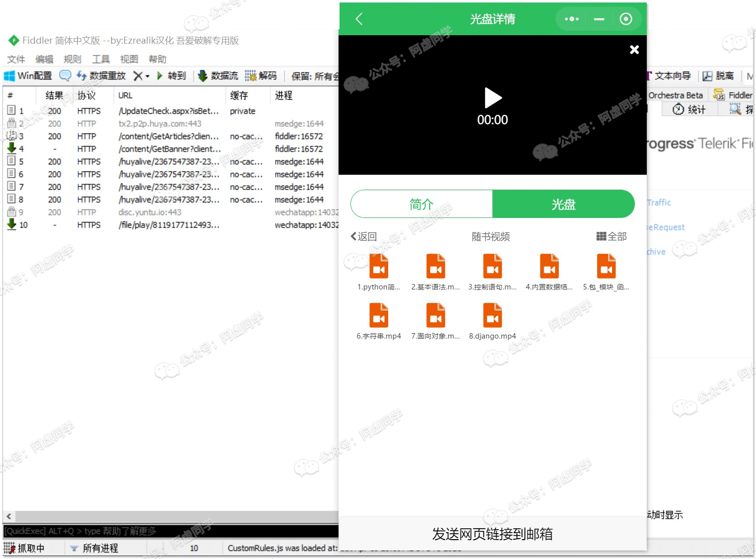Toggle the 解码 decode button
Screen dimensions: 756x559
tap(261, 76)
